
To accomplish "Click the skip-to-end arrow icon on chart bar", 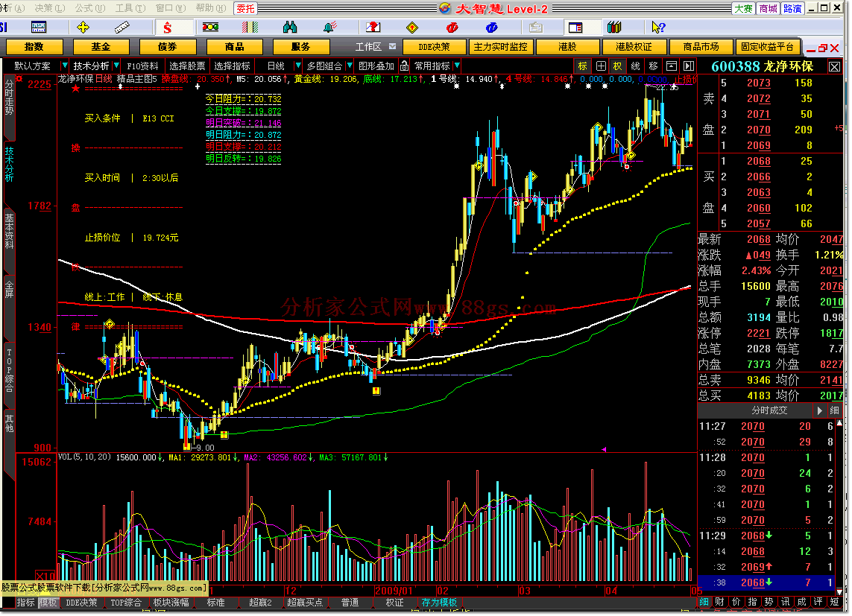I will [689, 66].
